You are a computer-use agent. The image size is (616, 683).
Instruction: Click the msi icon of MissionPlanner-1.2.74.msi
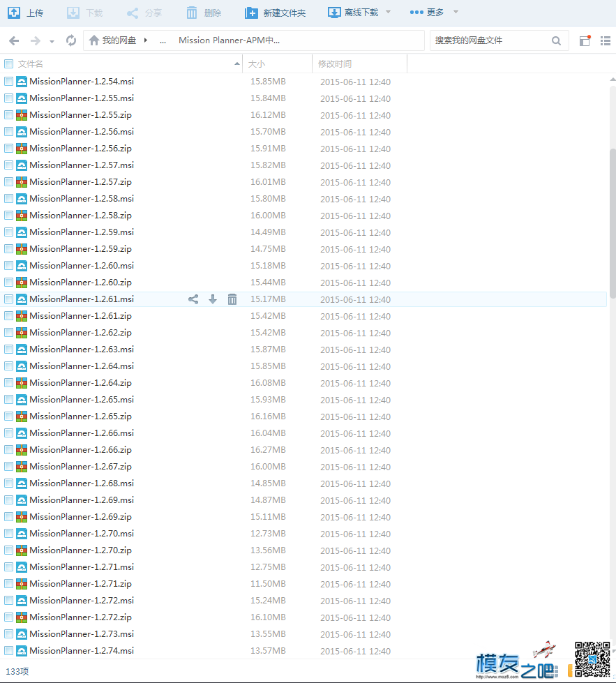22,651
